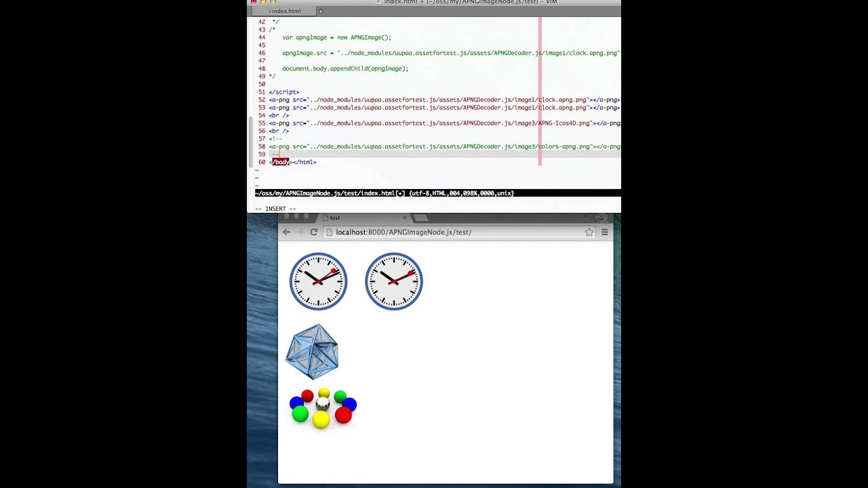
Task: Close the 'test' browser tab
Action: pyautogui.click(x=405, y=218)
